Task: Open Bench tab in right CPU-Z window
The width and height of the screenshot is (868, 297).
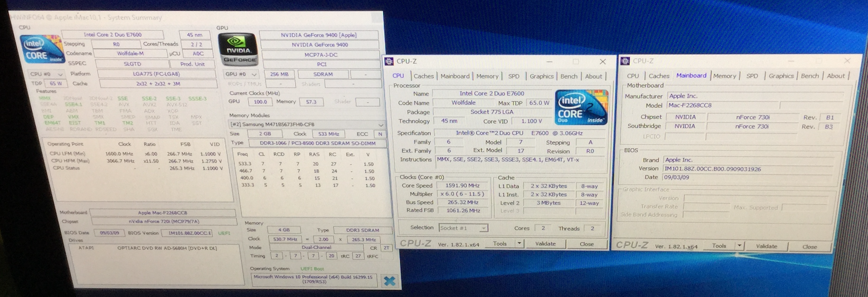Action: point(810,76)
